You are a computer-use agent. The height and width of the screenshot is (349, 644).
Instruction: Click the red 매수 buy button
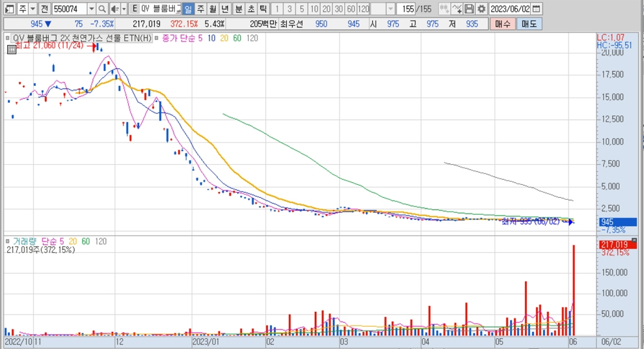(503, 24)
